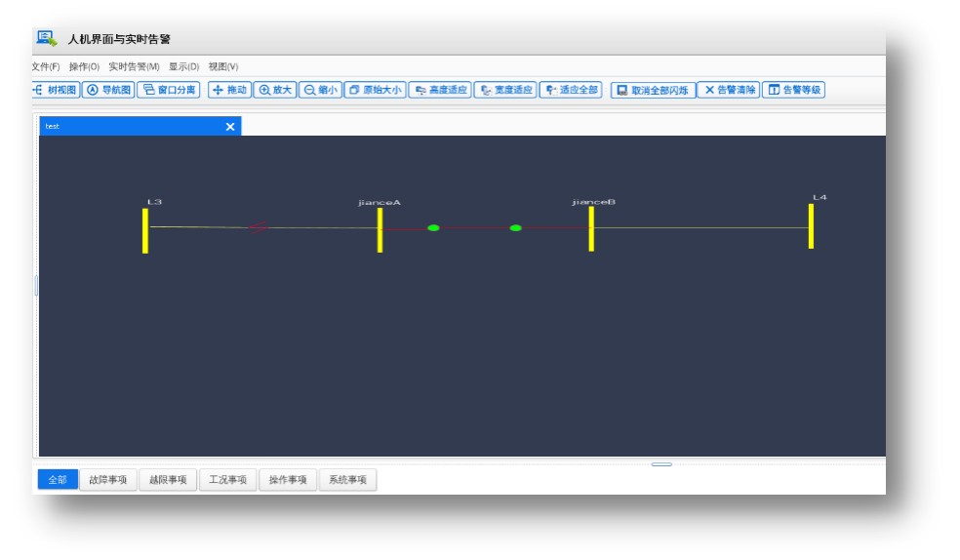Open the 显示(D) menu
Screen dimensions: 960x560
183,66
